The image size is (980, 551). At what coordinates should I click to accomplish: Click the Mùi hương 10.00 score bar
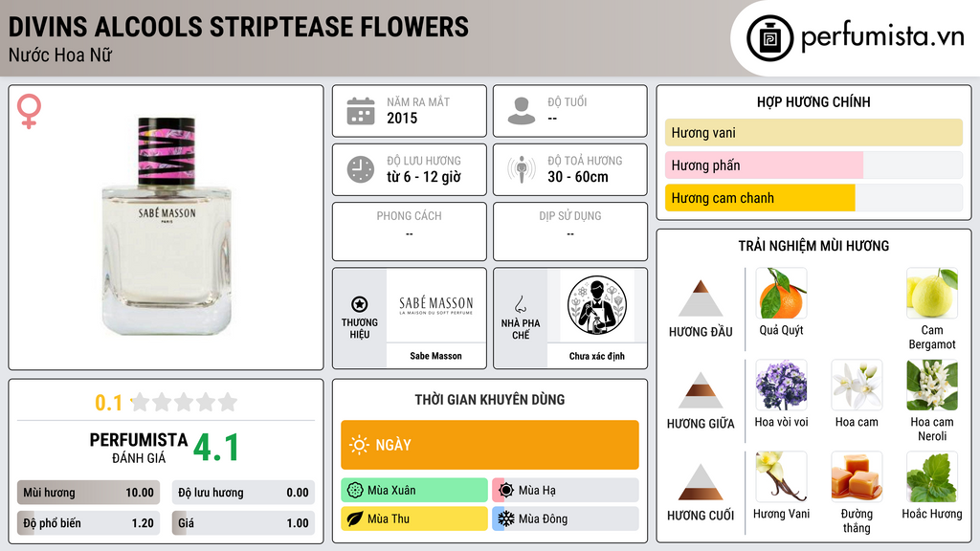[88, 493]
